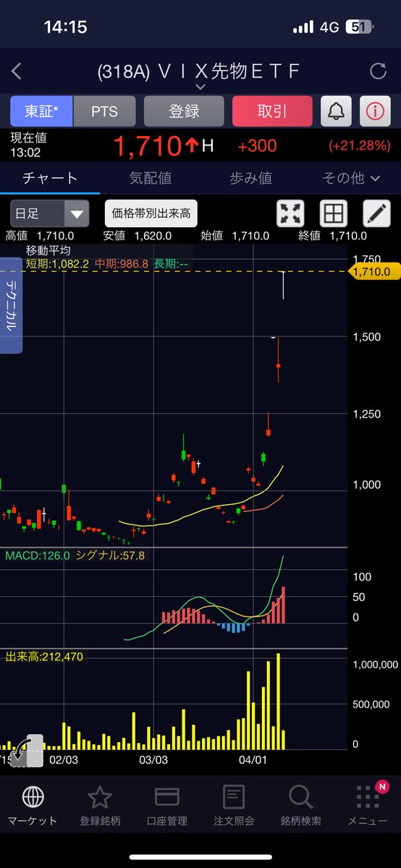Open メニュー grid icon

click(x=368, y=797)
